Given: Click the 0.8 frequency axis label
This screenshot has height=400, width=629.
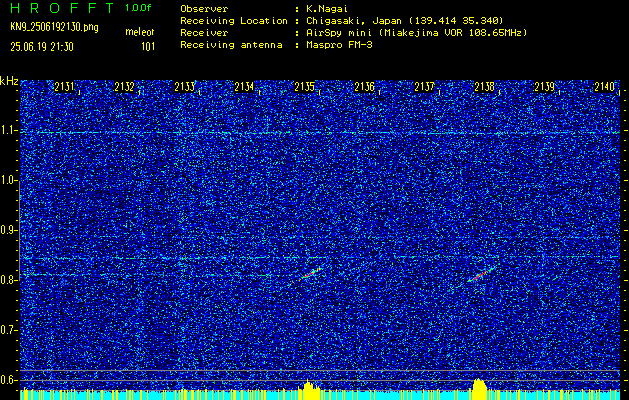Looking at the screenshot, I should point(9,280).
